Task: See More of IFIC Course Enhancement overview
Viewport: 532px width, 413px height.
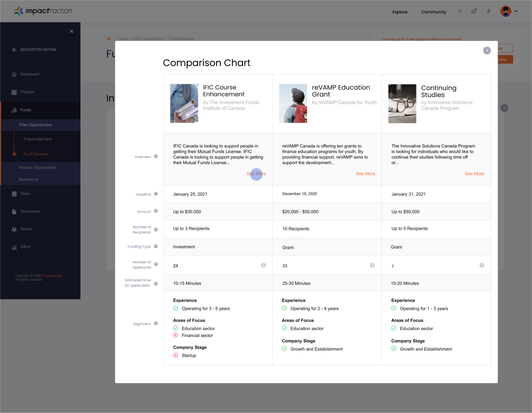Action: [256, 174]
